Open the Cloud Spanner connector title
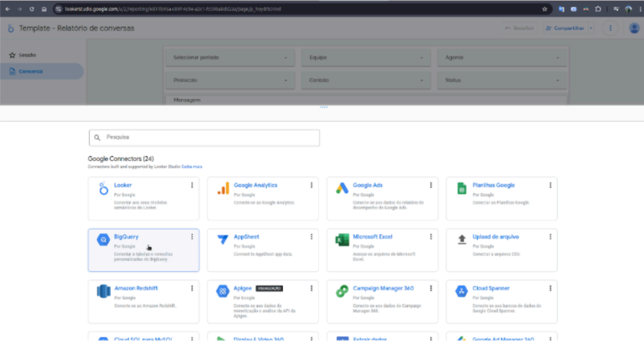 coord(491,288)
